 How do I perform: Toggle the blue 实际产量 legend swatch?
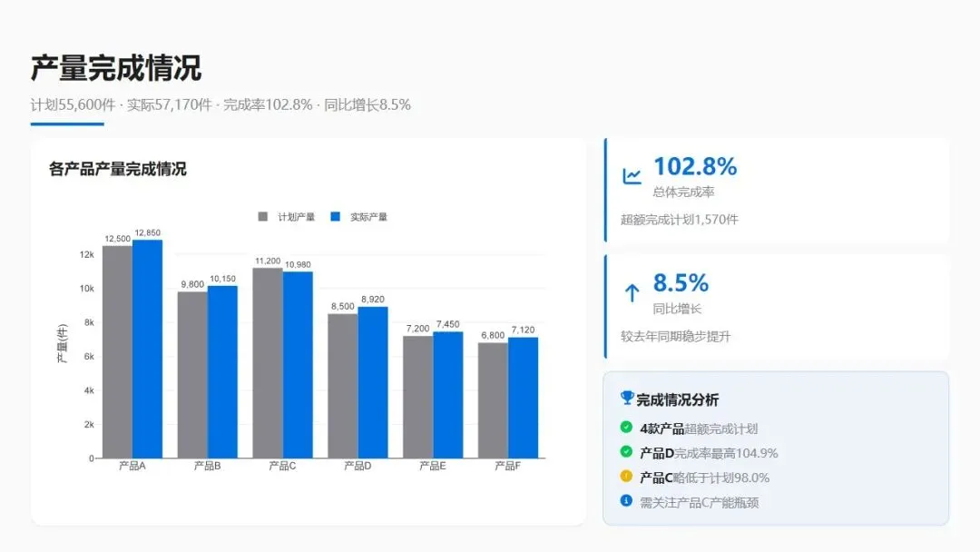pyautogui.click(x=335, y=216)
